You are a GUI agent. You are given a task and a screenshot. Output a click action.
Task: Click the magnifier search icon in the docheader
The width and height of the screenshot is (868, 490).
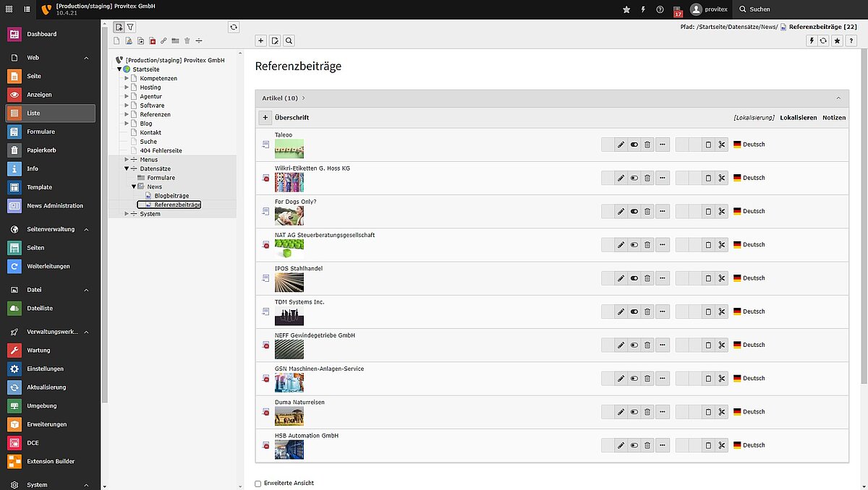(x=289, y=40)
